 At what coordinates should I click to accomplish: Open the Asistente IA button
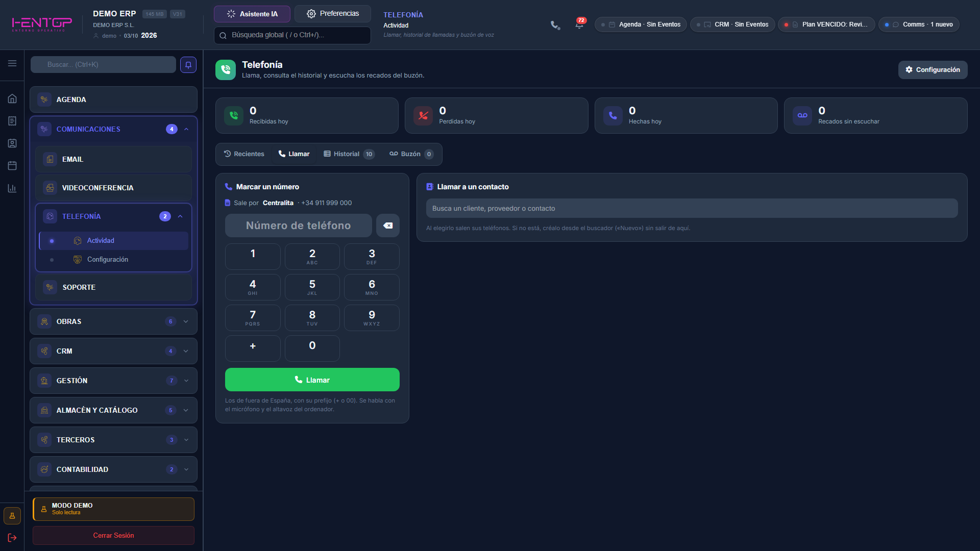(x=252, y=14)
